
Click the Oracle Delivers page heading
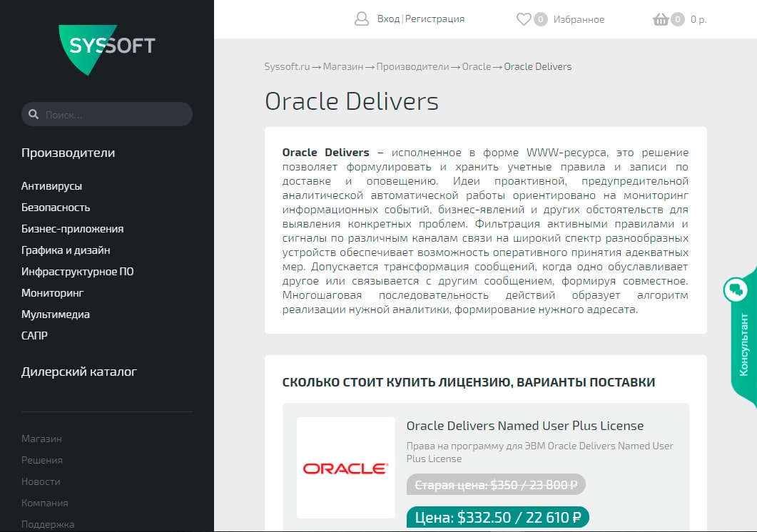tap(352, 101)
